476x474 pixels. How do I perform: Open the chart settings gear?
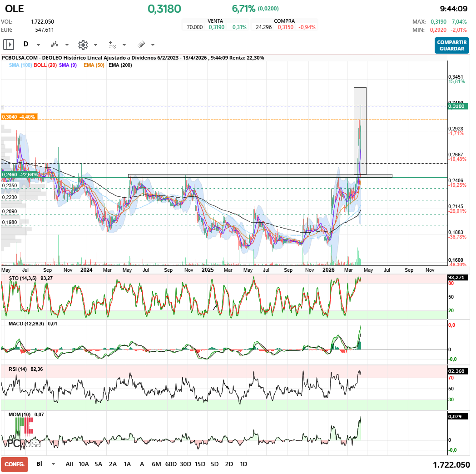(83, 45)
